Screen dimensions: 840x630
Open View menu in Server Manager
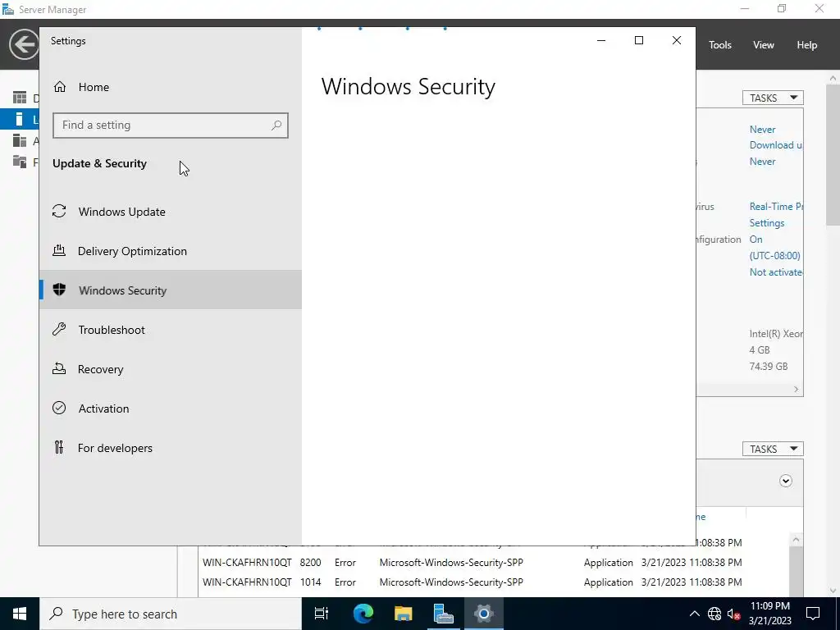coord(763,45)
